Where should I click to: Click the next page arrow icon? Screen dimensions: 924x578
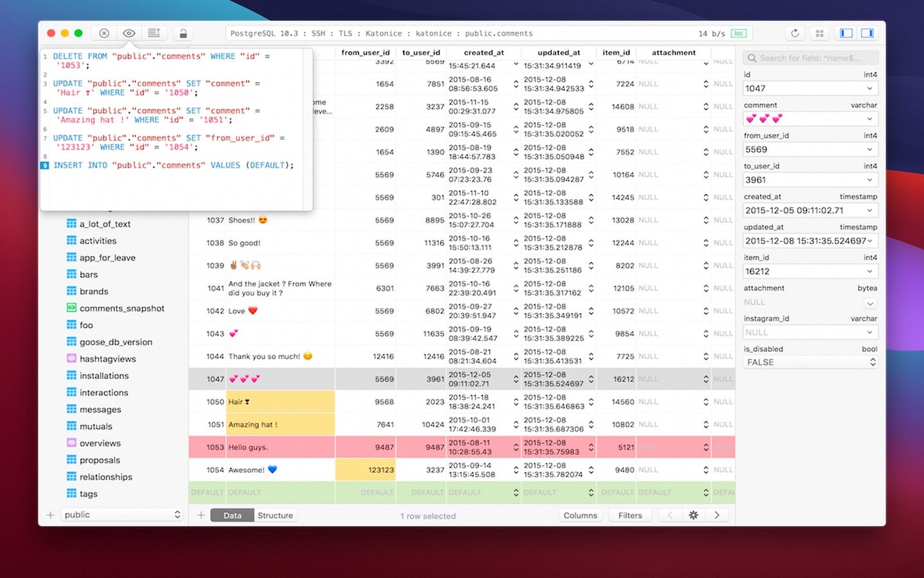pyautogui.click(x=717, y=515)
